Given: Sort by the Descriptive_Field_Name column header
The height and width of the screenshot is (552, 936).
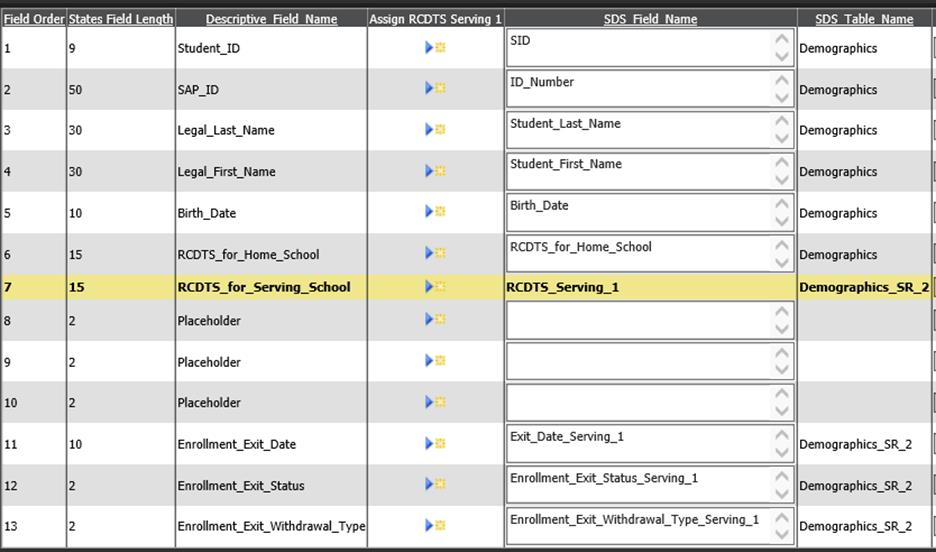Looking at the screenshot, I should click(x=271, y=19).
